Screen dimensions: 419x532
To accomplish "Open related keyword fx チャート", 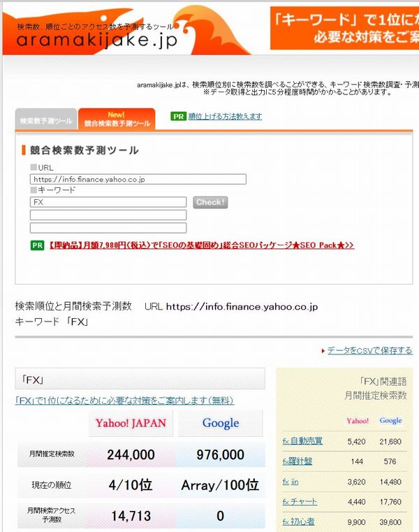I will click(x=300, y=502).
